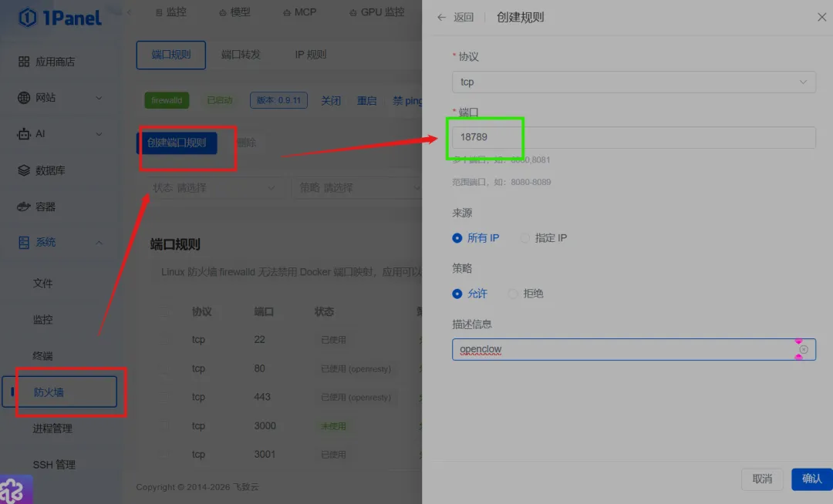Click the 确认 confirm button
The image size is (833, 504).
[x=811, y=479]
